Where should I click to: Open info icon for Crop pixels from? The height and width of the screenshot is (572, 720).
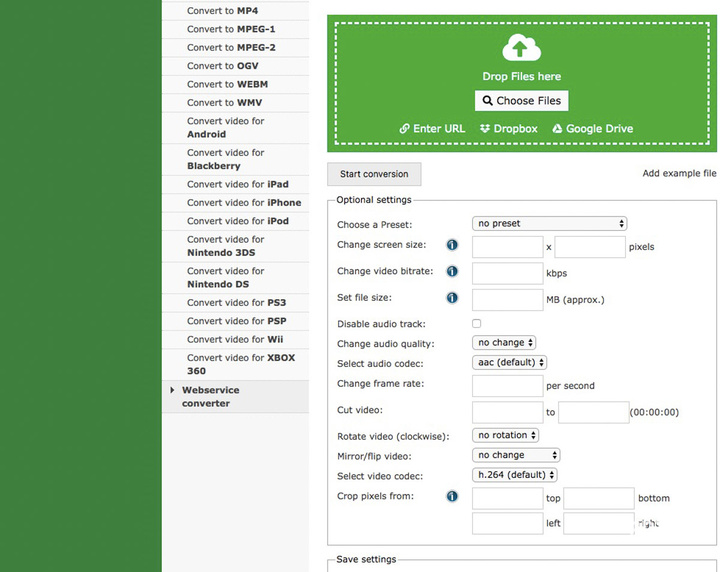452,496
